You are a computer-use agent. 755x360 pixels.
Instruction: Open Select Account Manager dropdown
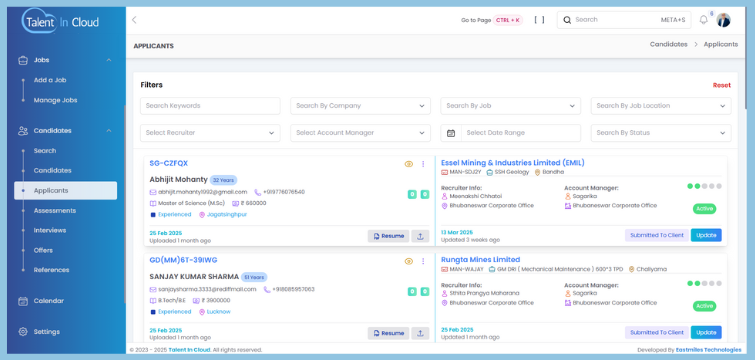coord(360,133)
